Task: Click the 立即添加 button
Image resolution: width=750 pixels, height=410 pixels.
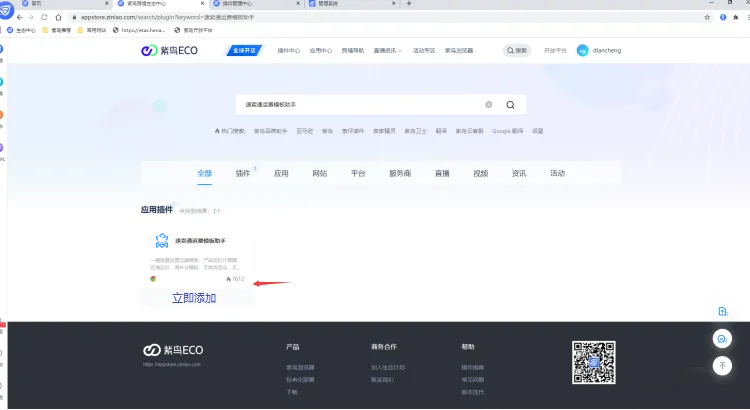Action: (x=194, y=298)
